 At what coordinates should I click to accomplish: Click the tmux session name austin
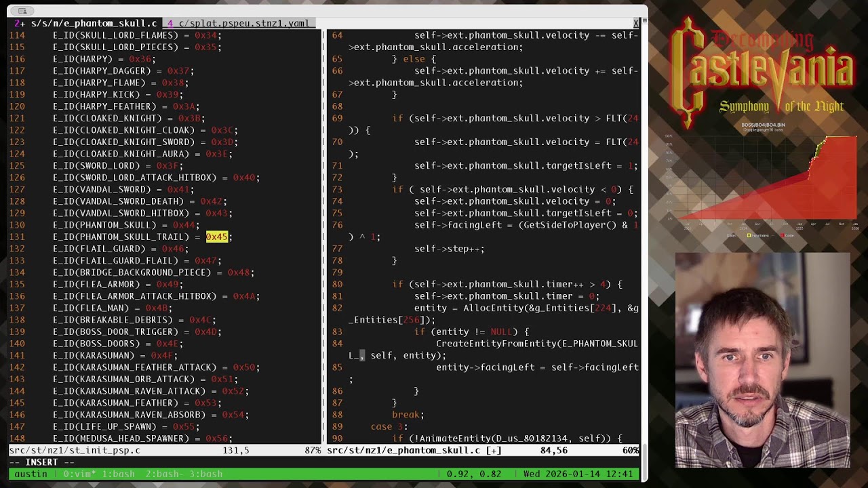point(31,474)
